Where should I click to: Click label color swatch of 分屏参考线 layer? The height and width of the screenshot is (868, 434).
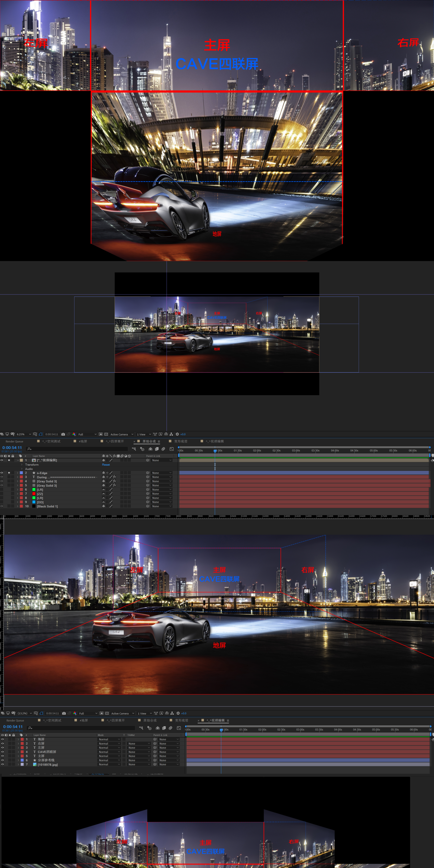pos(22,760)
